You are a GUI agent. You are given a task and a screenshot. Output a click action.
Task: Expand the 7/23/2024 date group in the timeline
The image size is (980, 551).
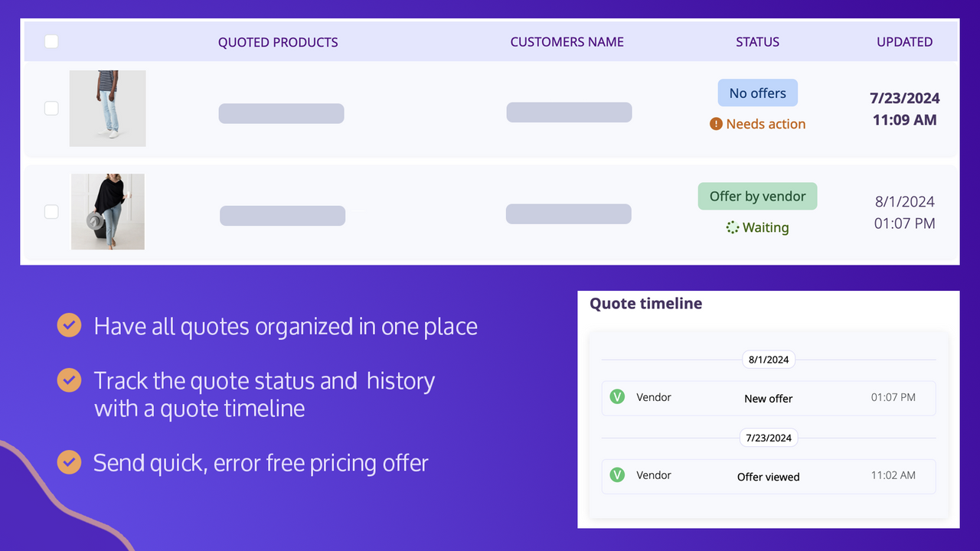[769, 437]
